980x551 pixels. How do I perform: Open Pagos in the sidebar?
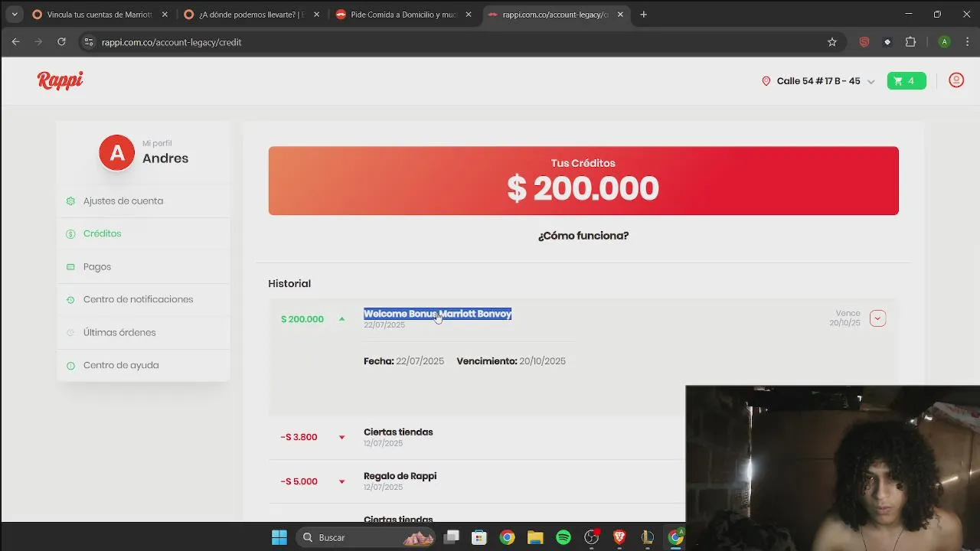pyautogui.click(x=143, y=266)
